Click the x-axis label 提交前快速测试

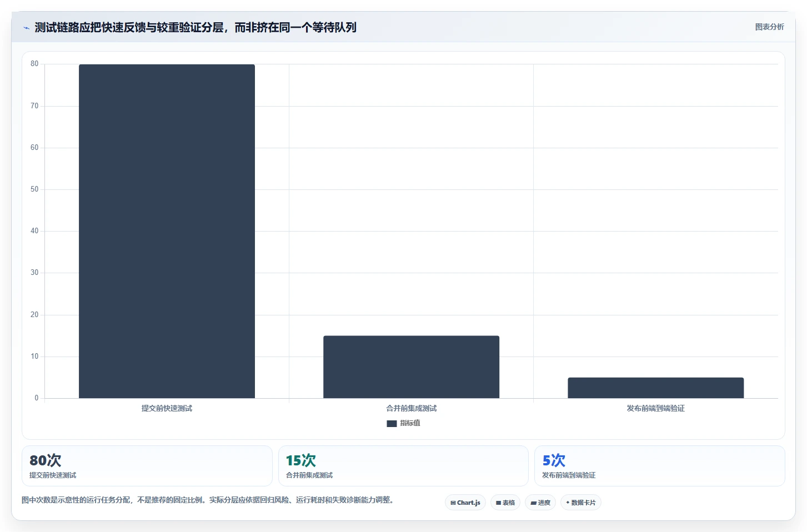[167, 408]
